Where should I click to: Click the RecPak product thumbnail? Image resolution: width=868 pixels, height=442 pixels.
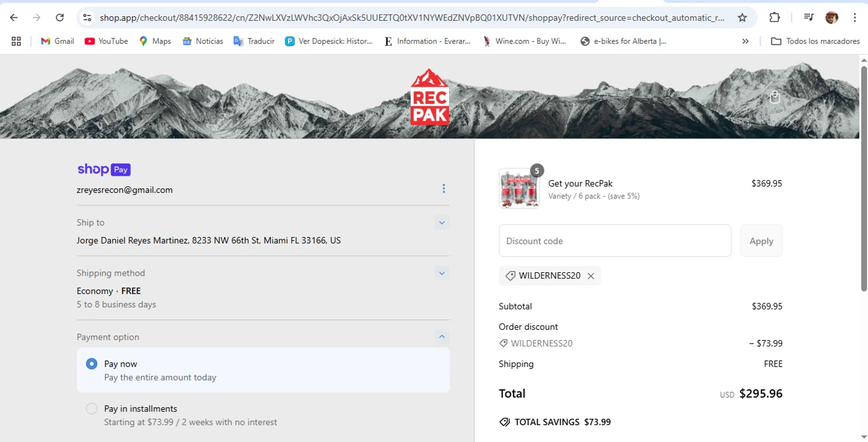(519, 188)
